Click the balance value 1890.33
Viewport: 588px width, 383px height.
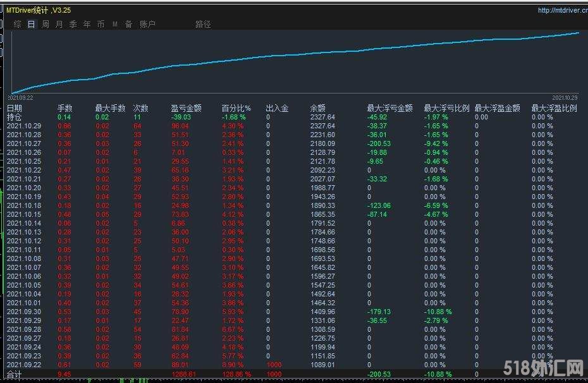pos(322,206)
